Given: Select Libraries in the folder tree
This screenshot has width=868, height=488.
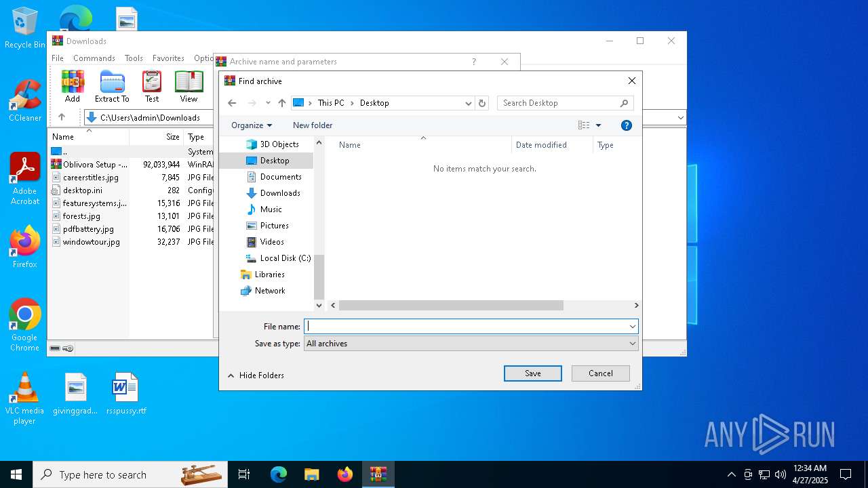Looking at the screenshot, I should pos(262,274).
